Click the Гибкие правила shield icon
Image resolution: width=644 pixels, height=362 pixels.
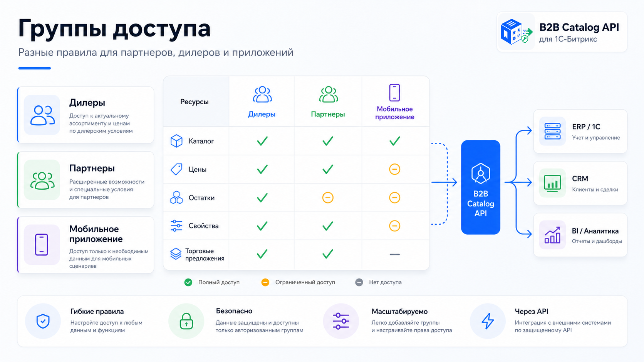coord(43,321)
